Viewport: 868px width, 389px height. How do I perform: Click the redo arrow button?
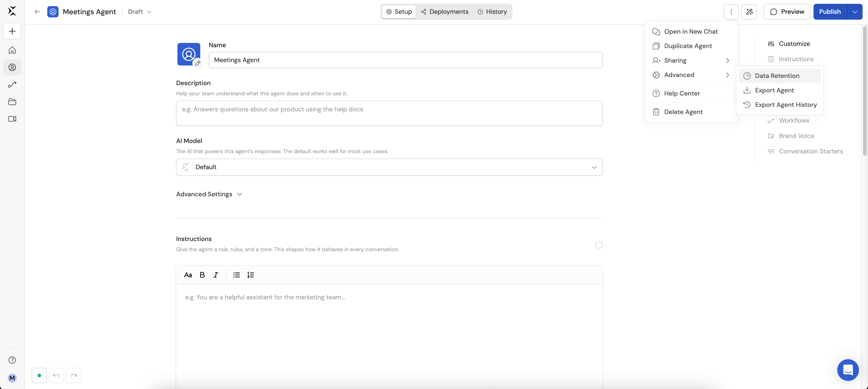click(74, 375)
